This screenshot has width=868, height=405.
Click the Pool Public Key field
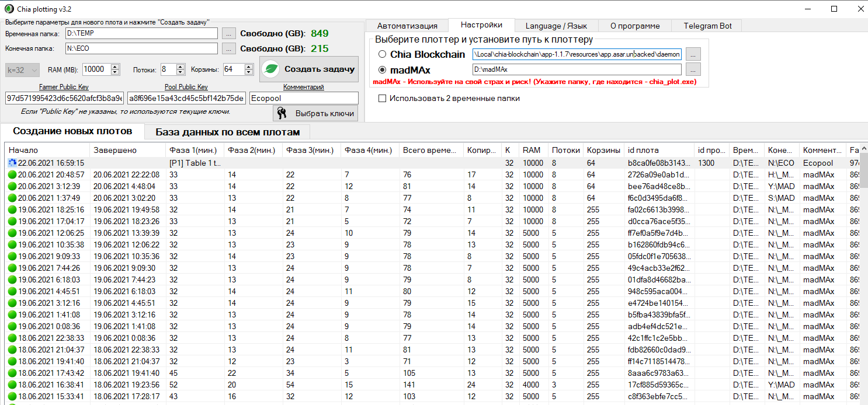click(187, 98)
